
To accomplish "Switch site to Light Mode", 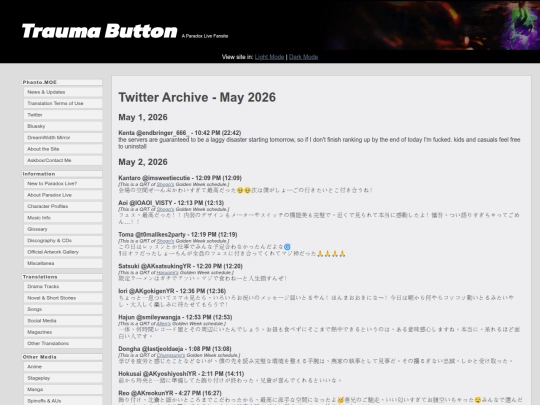I will [x=269, y=57].
